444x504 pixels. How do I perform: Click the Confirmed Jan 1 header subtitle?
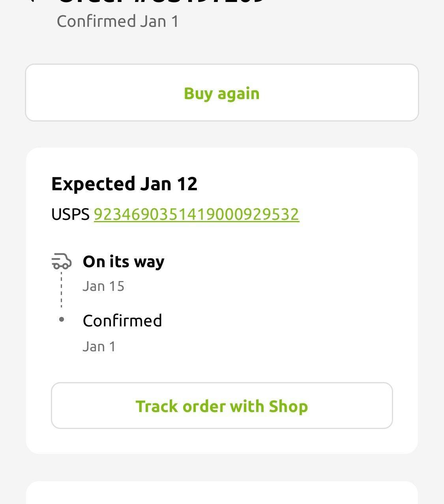point(118,21)
